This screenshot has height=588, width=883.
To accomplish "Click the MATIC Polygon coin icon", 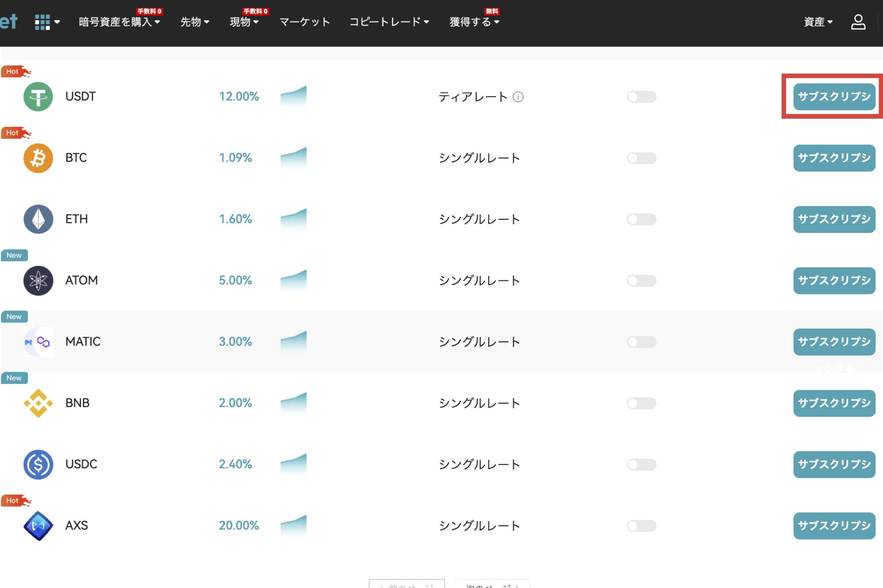I will point(38,342).
